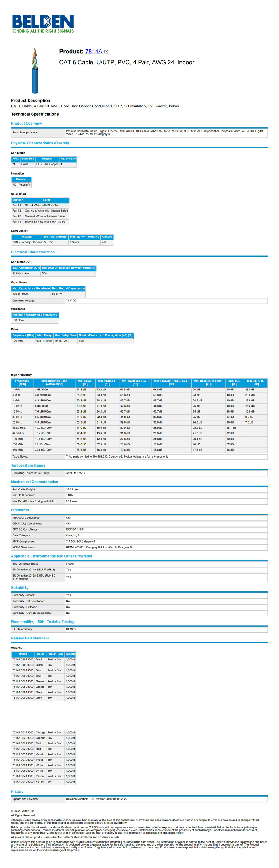Viewport: 279px width, 868px height.
Task: Click the "Temperature Range" section heading
Action: (x=28, y=465)
